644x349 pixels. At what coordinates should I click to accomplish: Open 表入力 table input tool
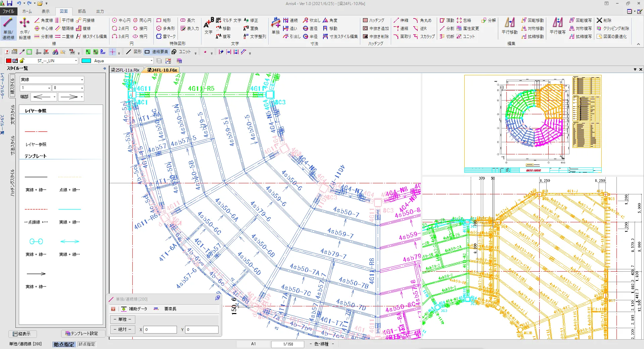point(190,29)
